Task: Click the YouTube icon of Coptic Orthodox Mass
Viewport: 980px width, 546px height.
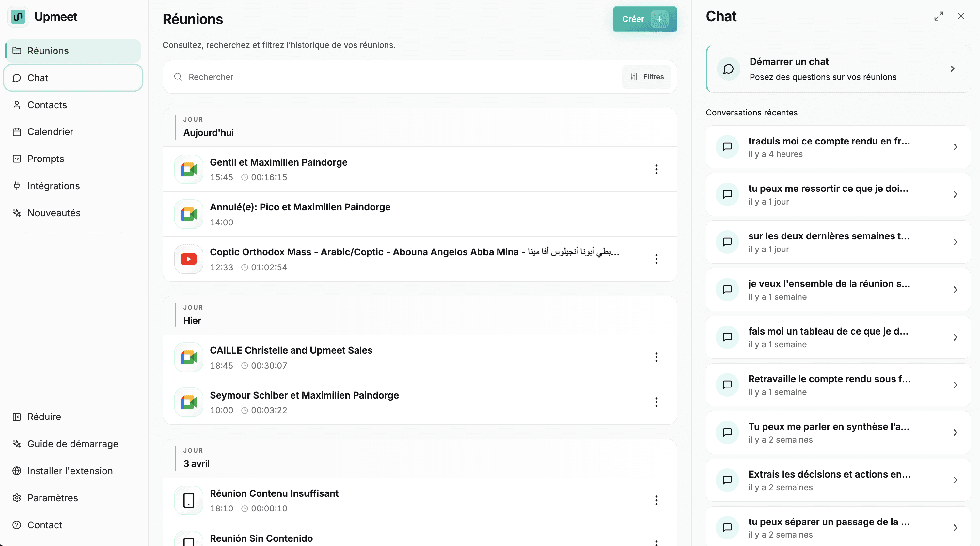Action: pyautogui.click(x=189, y=259)
